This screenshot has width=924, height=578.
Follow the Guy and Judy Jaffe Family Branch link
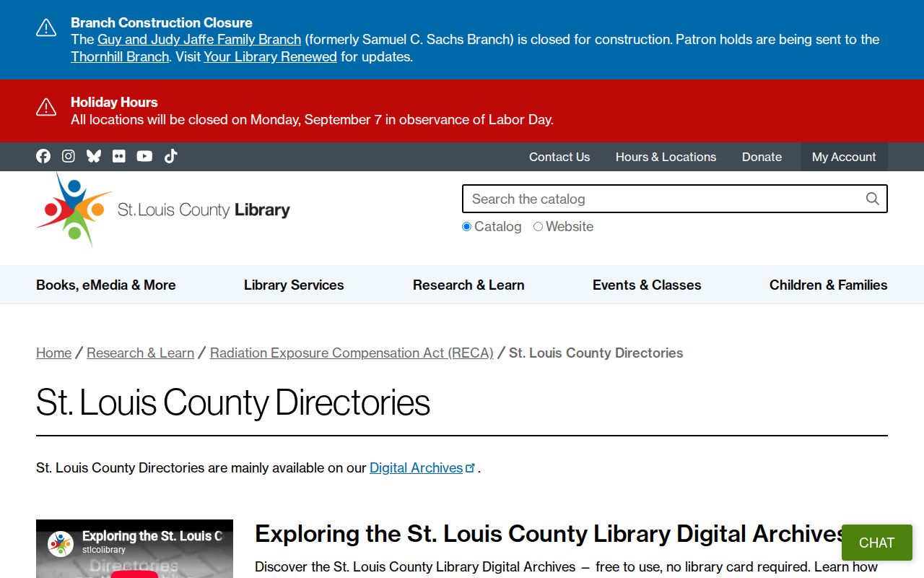click(x=199, y=40)
